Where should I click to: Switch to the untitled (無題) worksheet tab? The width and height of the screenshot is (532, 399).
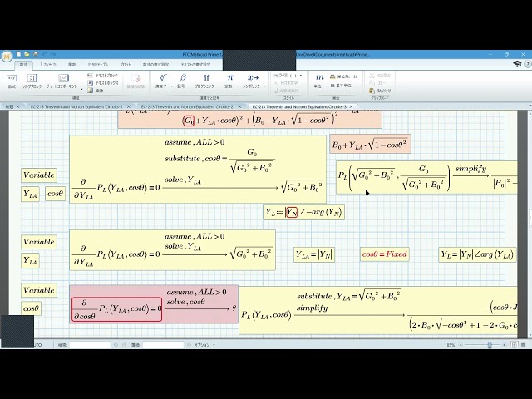(9, 106)
